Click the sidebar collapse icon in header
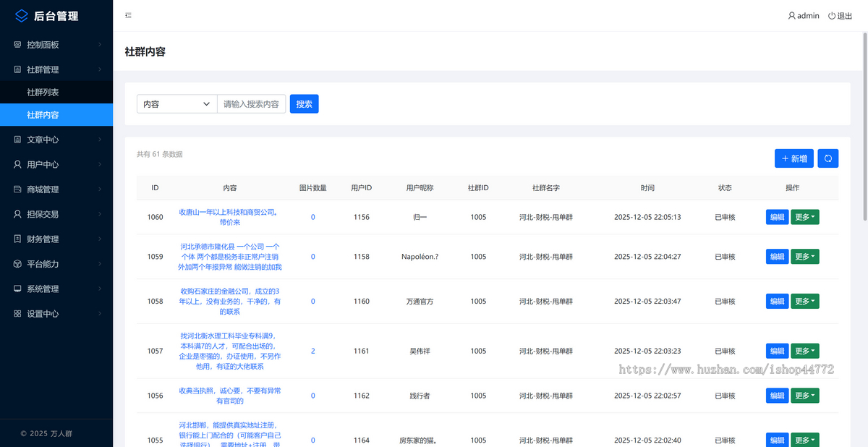Image resolution: width=868 pixels, height=447 pixels. [128, 15]
